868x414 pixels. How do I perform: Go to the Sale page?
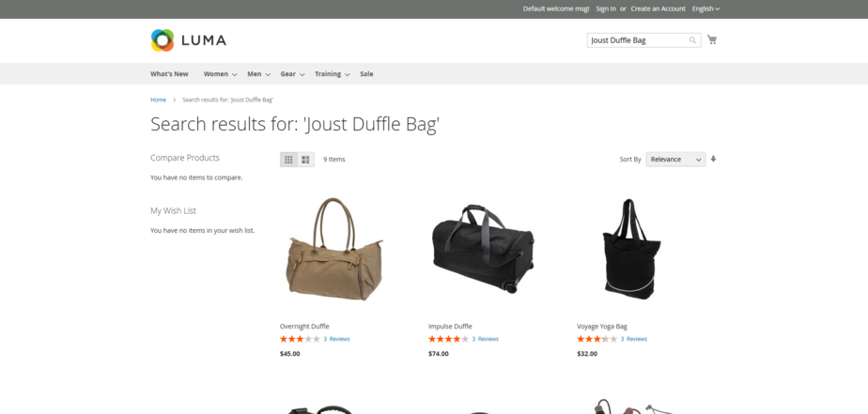click(x=366, y=74)
